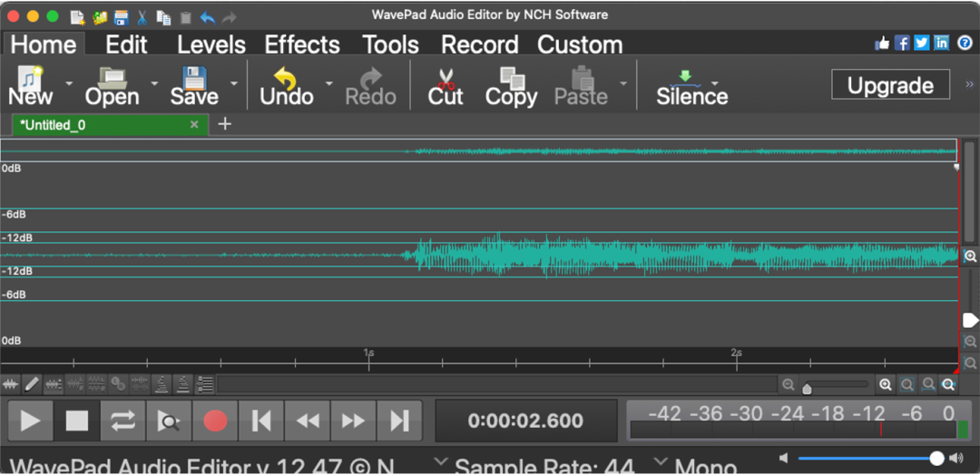Adjust the horizontal zoom slider
The width and height of the screenshot is (980, 475).
pos(835,385)
